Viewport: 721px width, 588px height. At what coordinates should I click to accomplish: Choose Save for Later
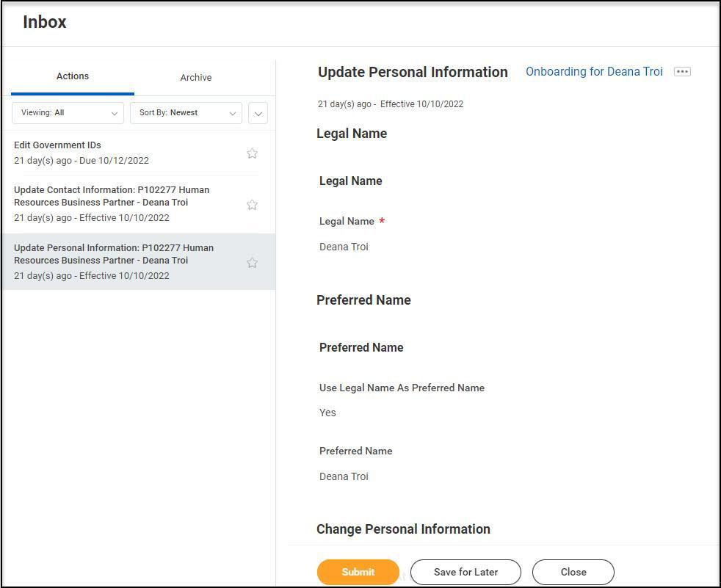tap(465, 572)
